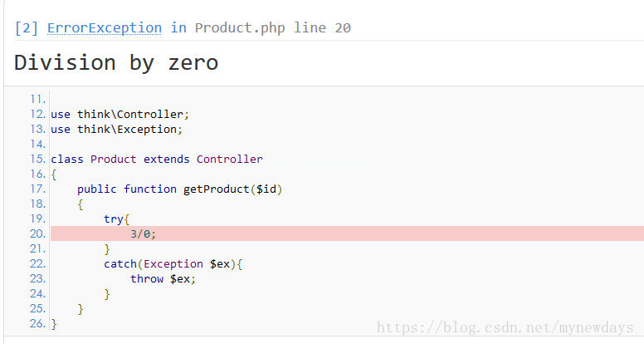The width and height of the screenshot is (644, 344).
Task: Click the 'use think\Controller;' line
Action: tap(120, 114)
